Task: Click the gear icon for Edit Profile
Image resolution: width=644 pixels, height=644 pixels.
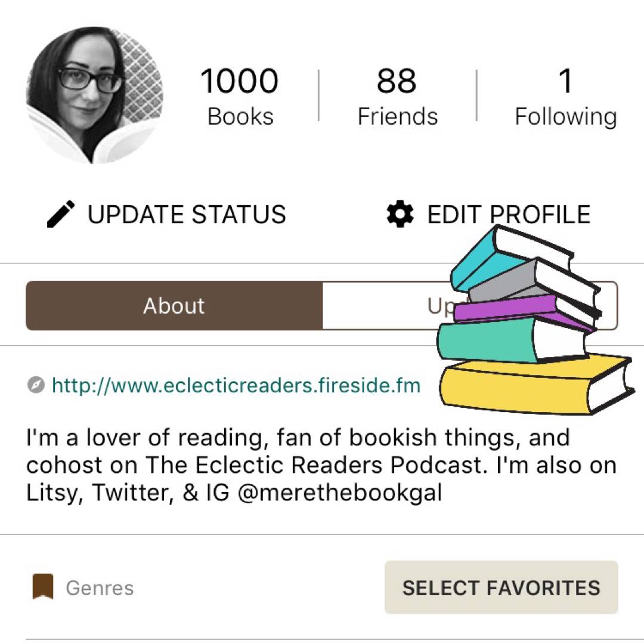Action: [400, 214]
